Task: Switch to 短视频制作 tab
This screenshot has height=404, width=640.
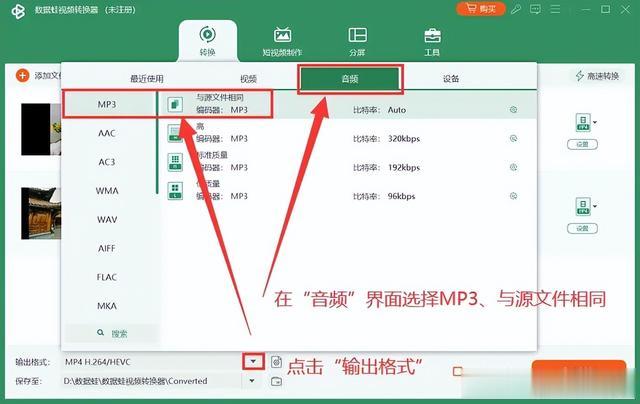Action: [x=282, y=42]
